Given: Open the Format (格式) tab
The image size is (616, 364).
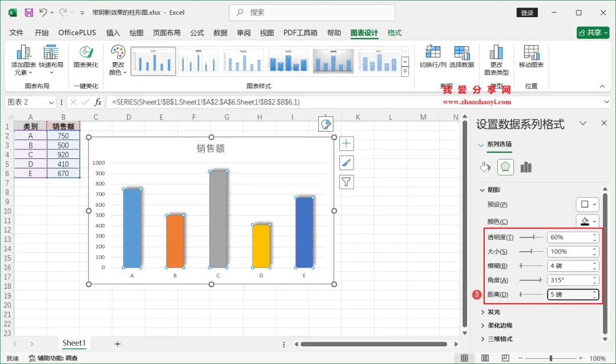Looking at the screenshot, I should [x=395, y=33].
